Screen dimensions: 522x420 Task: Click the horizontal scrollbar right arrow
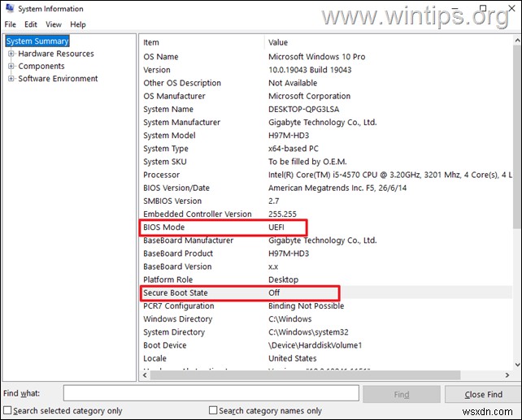coord(507,375)
